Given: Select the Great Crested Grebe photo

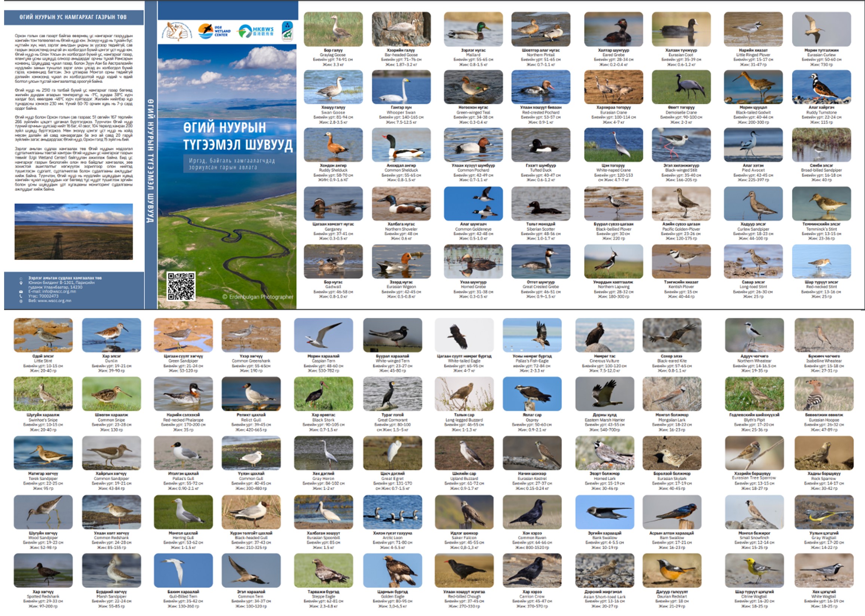Looking at the screenshot, I should (x=541, y=261).
